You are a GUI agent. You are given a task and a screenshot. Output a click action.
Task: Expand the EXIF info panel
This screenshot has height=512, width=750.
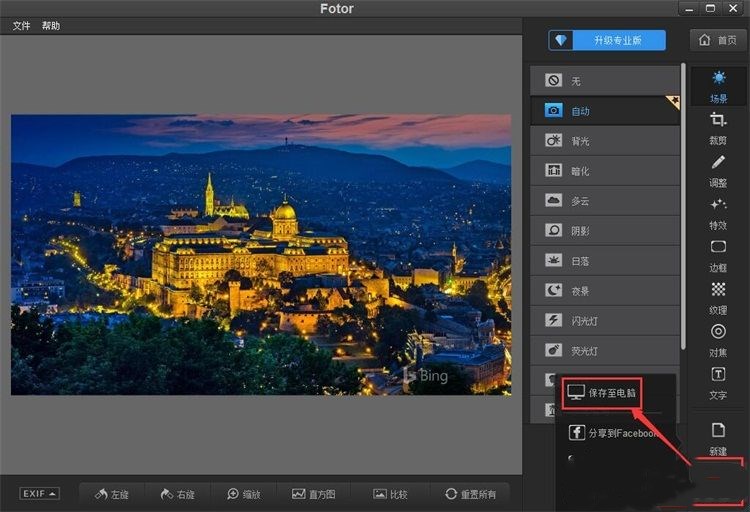coord(39,493)
